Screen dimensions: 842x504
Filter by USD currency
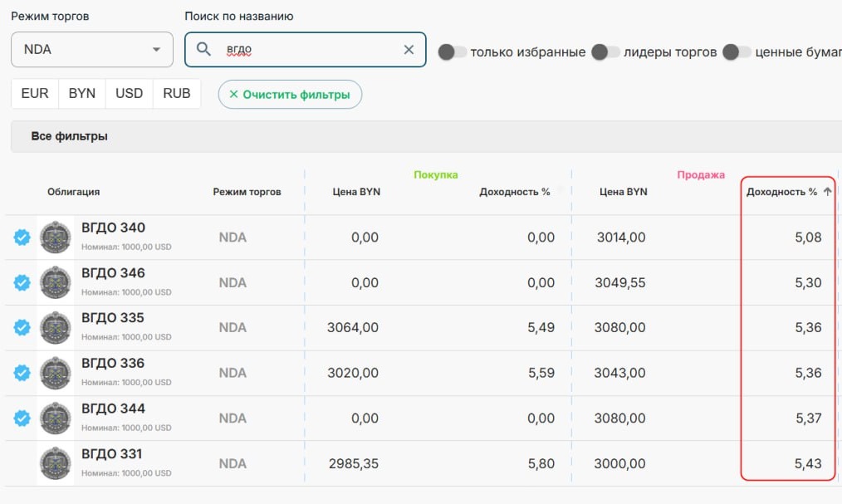click(x=130, y=94)
